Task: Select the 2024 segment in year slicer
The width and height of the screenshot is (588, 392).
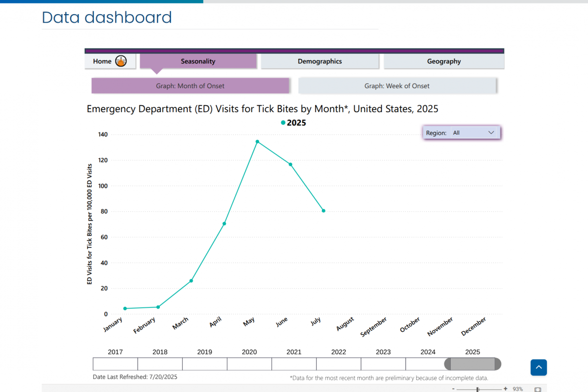Action: pos(425,364)
